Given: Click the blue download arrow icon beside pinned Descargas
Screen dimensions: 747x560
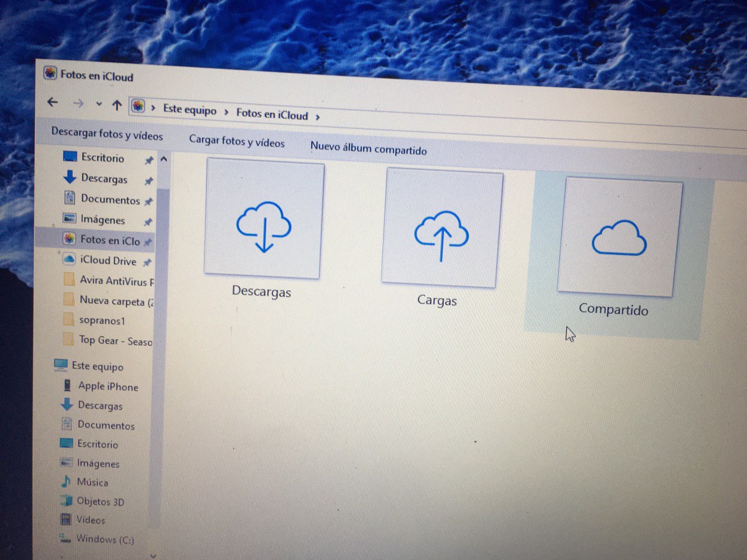Looking at the screenshot, I should 70,177.
